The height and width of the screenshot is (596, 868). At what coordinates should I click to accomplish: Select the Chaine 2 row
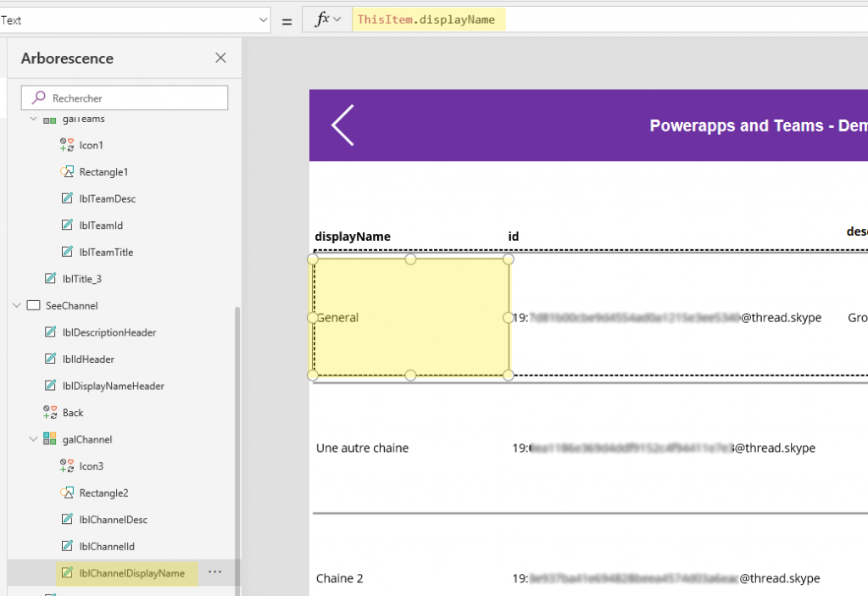[x=339, y=578]
